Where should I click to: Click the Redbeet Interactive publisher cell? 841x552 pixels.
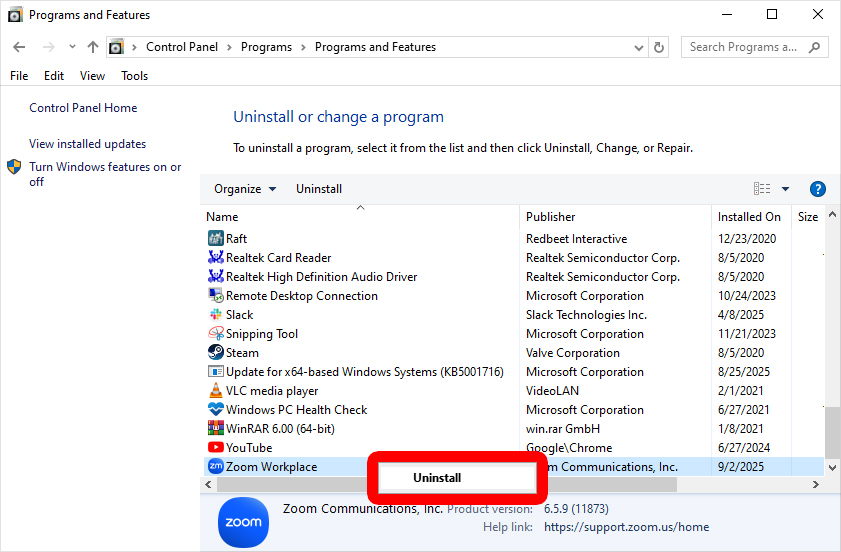pos(576,239)
